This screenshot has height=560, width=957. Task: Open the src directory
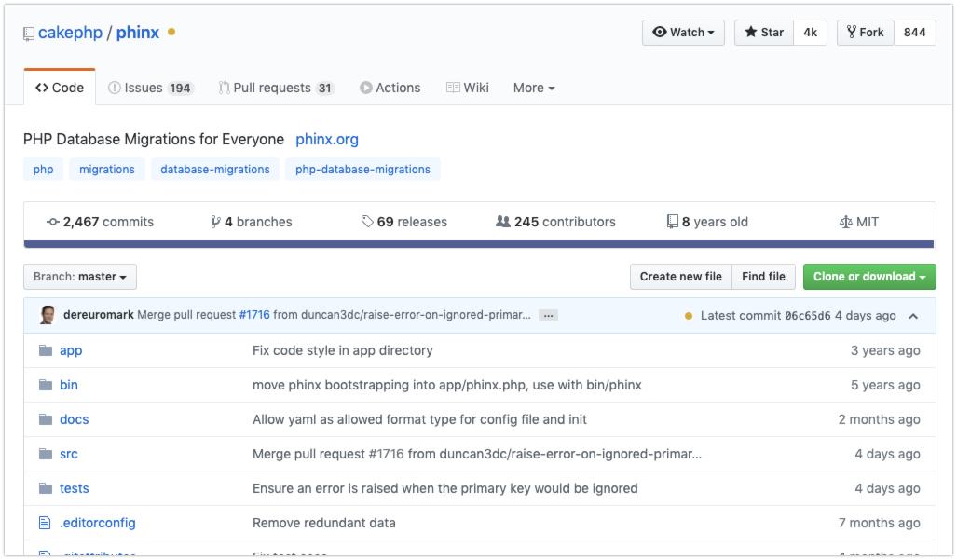click(68, 454)
